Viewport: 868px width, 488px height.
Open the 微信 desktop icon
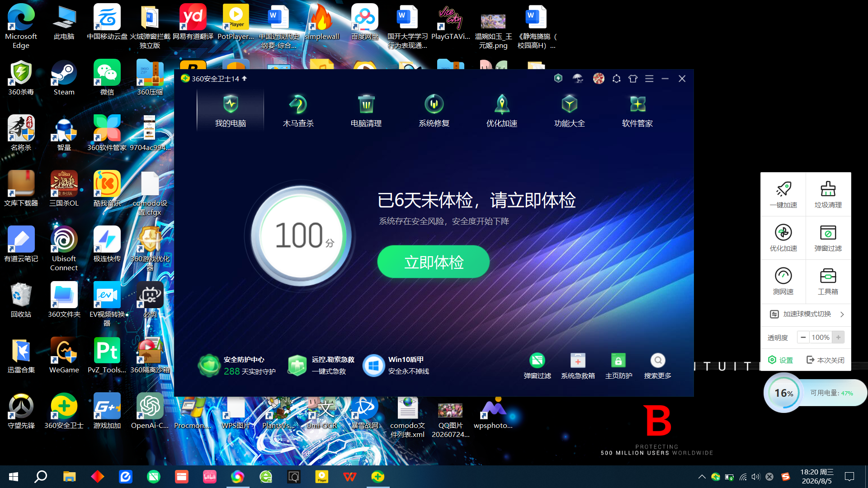(x=107, y=78)
